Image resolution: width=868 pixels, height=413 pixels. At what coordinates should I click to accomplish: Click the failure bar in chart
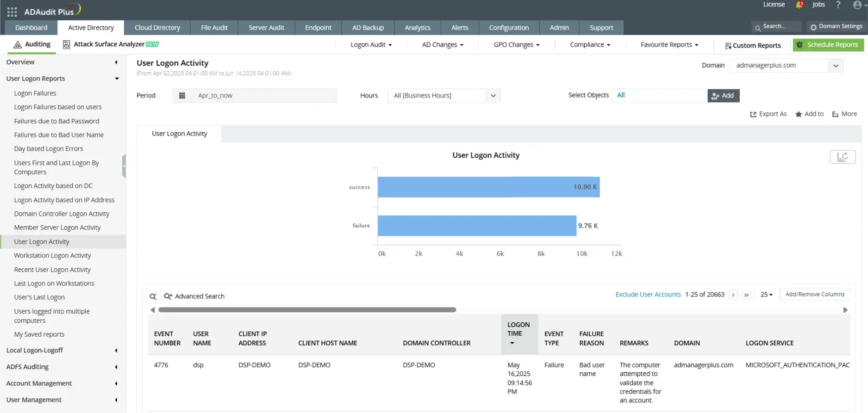point(477,226)
